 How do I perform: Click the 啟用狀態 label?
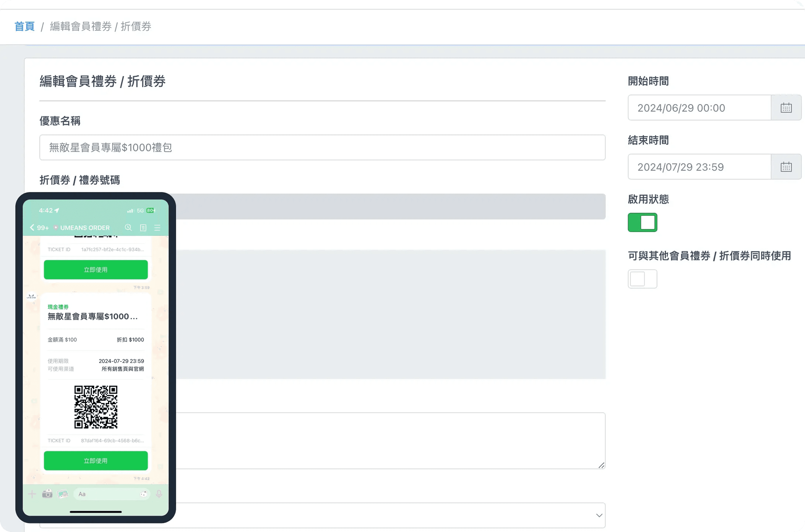(648, 199)
